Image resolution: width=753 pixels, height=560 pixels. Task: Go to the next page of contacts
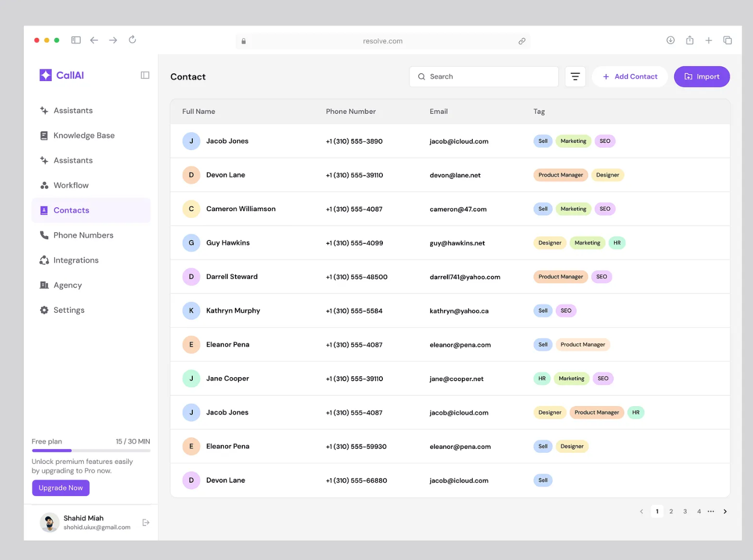pos(725,512)
